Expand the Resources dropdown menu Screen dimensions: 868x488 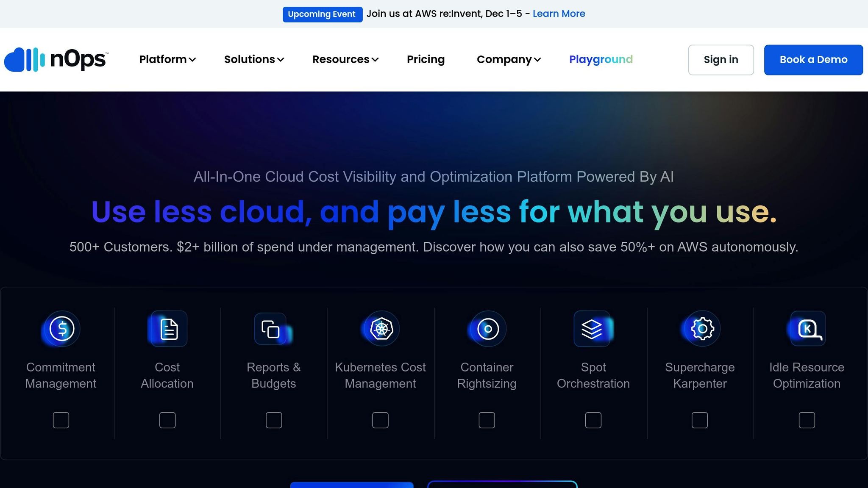click(345, 60)
